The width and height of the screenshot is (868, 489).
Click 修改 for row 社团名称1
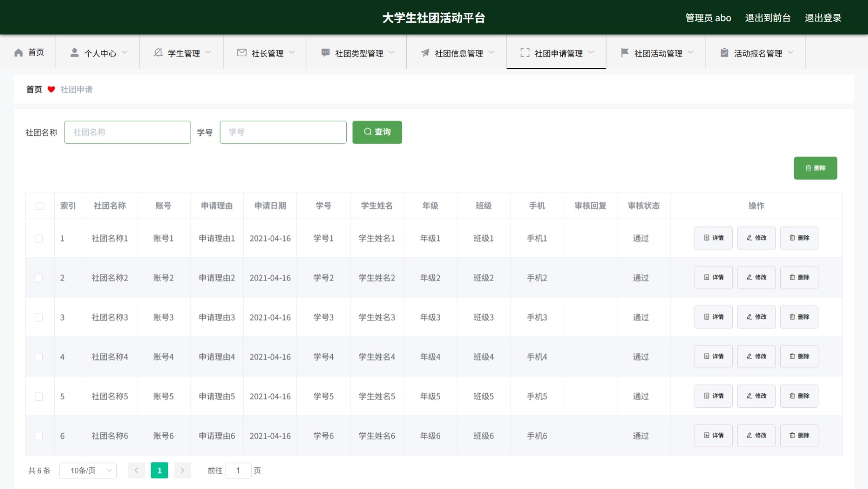pyautogui.click(x=756, y=238)
